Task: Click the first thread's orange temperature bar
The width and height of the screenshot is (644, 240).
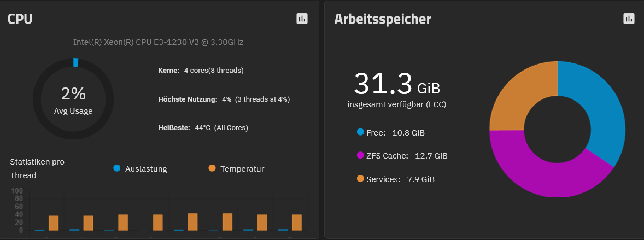Action: pyautogui.click(x=54, y=223)
